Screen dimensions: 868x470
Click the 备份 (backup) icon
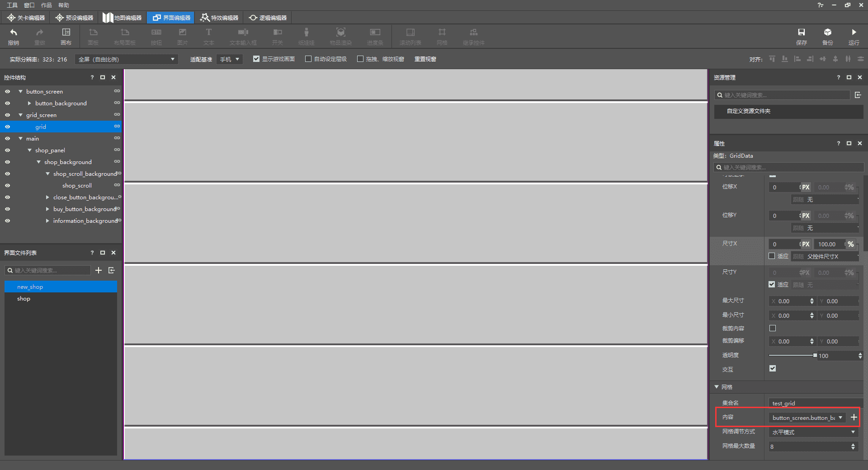point(827,36)
